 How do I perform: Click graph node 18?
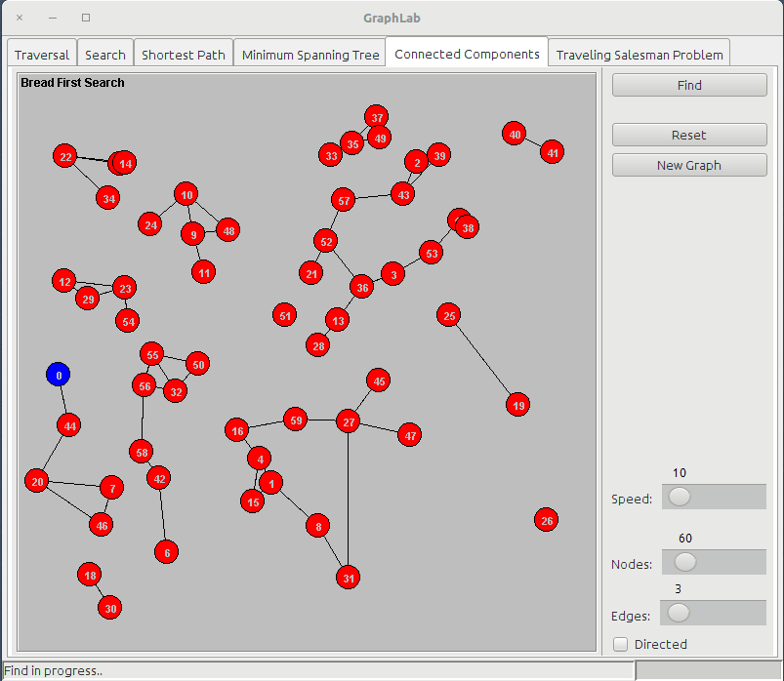pos(90,575)
